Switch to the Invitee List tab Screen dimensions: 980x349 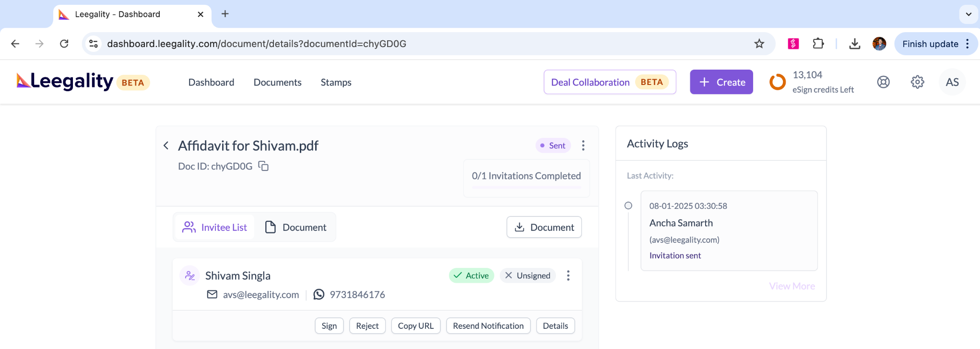[214, 227]
